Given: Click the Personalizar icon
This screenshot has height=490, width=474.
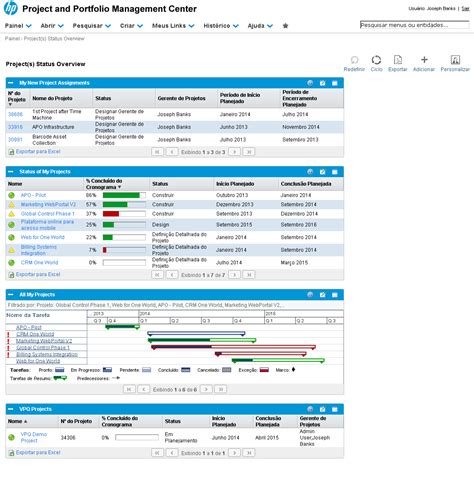Looking at the screenshot, I should (x=455, y=60).
